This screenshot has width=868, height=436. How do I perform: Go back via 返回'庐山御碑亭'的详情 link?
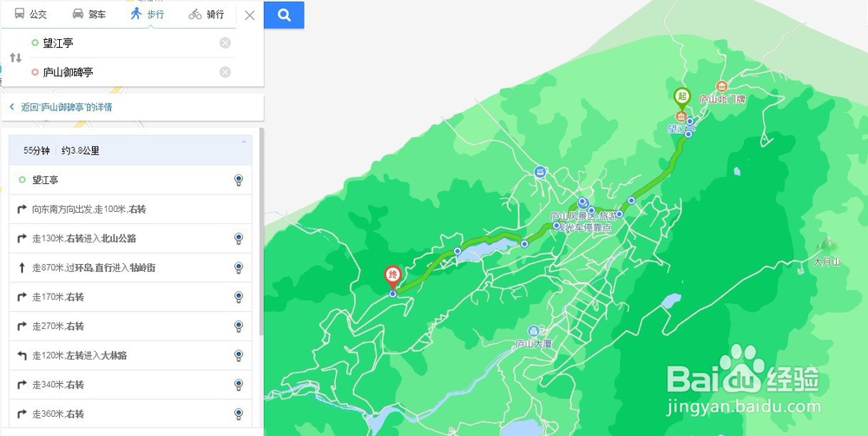tap(62, 107)
